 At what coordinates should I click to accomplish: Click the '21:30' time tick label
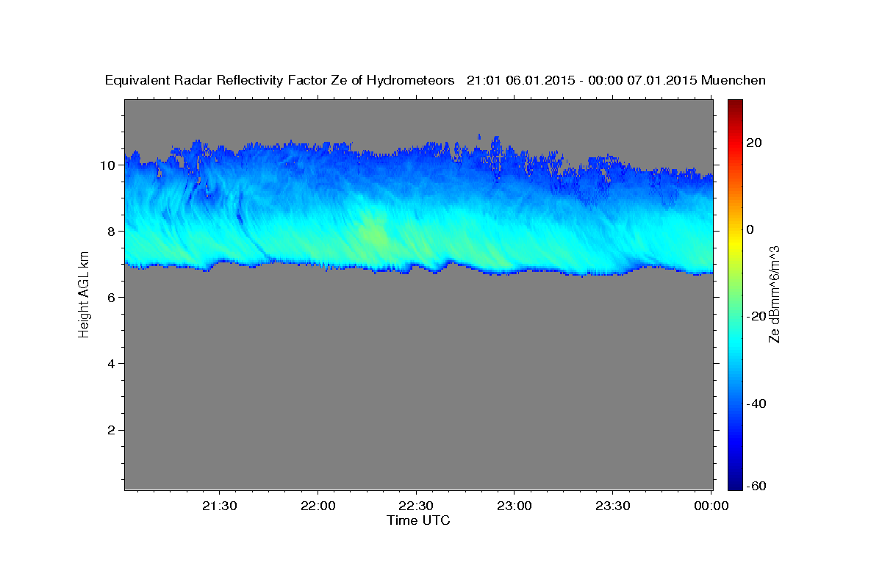[x=219, y=506]
